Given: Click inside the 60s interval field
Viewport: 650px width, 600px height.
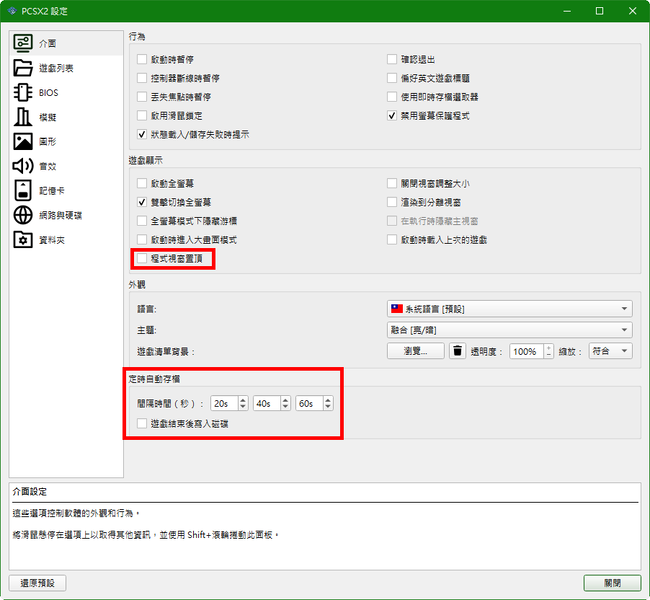Looking at the screenshot, I should (x=309, y=403).
